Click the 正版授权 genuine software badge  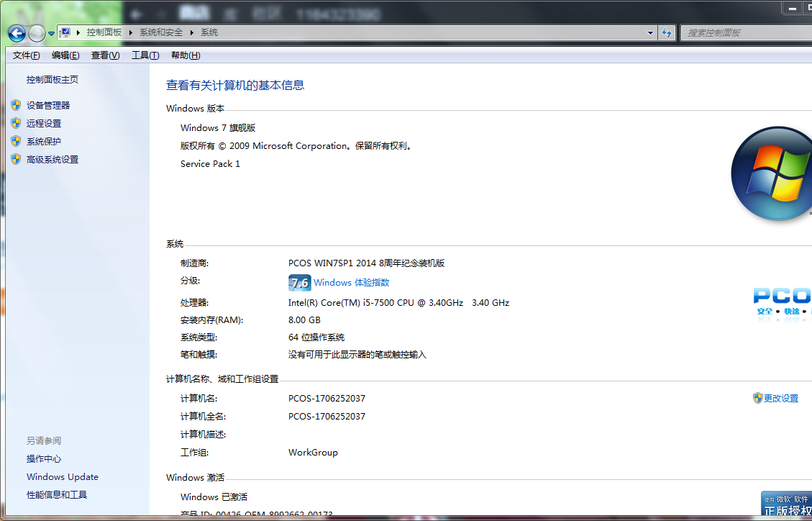pyautogui.click(x=787, y=504)
